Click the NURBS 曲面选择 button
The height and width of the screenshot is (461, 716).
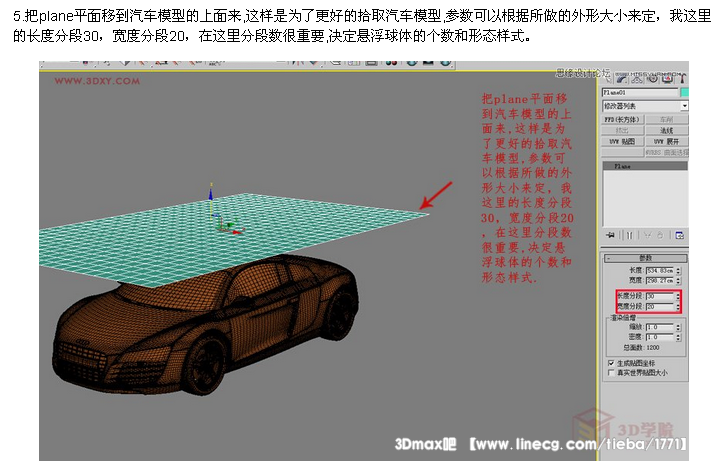pos(667,152)
